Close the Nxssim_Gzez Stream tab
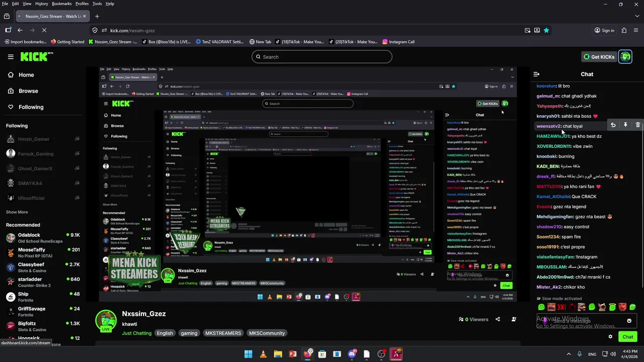Image resolution: width=644 pixels, height=362 pixels. pyautogui.click(x=85, y=16)
